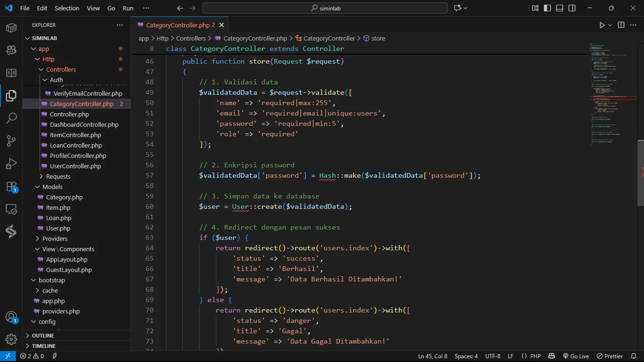Select the CategoryController.php editor tab
644x362 pixels.
[177, 25]
